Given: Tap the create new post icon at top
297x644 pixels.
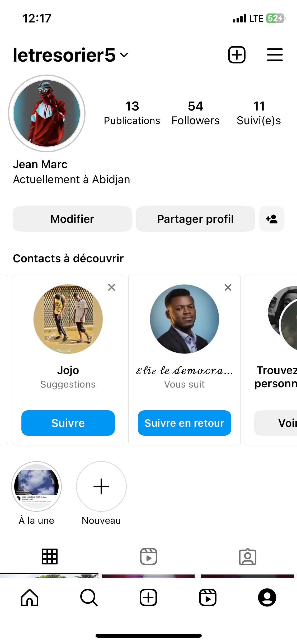Looking at the screenshot, I should (237, 55).
